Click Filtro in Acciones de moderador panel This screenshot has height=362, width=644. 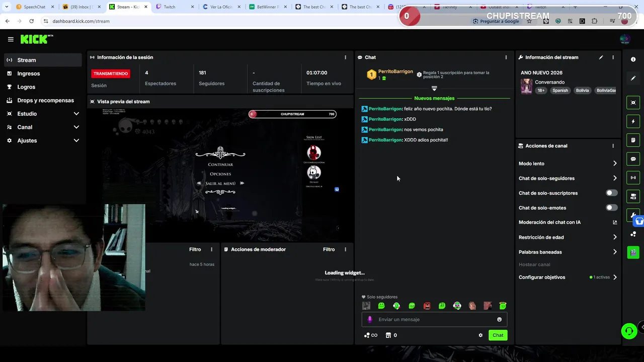click(x=329, y=249)
